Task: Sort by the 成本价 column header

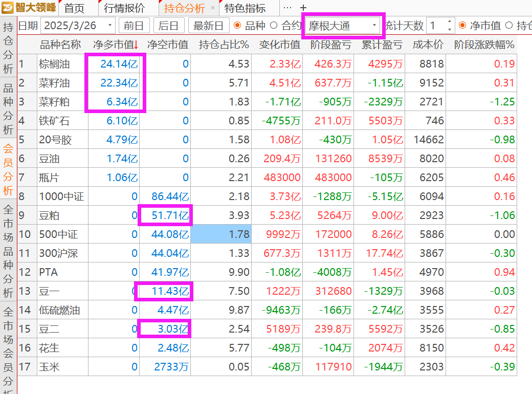Action: tap(428, 45)
